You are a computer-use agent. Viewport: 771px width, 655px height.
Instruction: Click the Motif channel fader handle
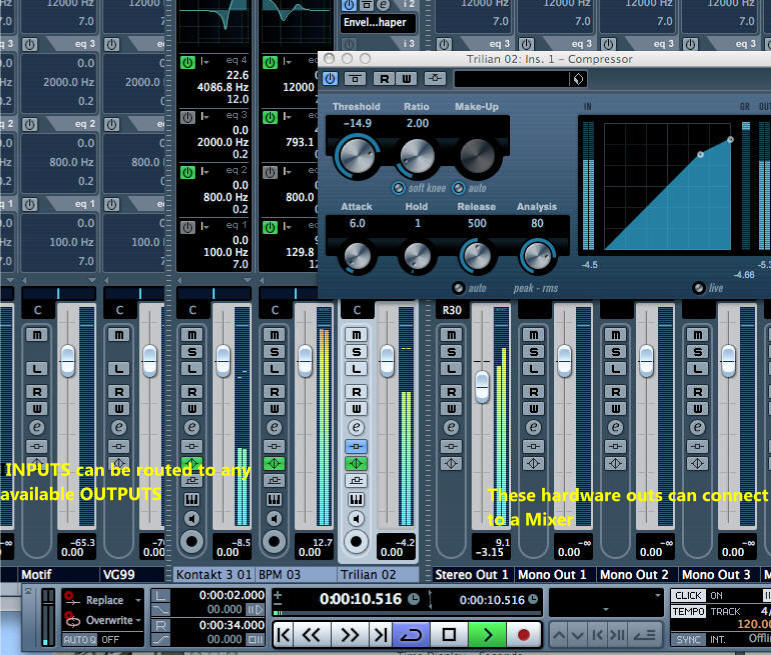(67, 361)
